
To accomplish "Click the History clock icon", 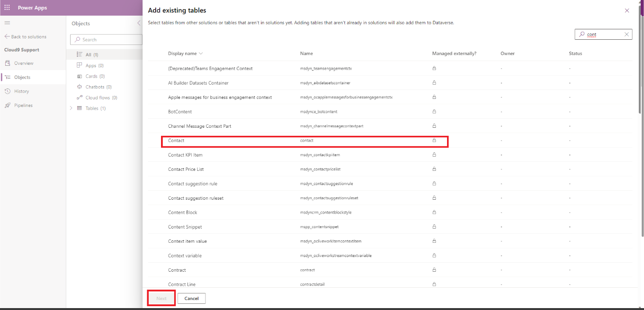I will [8, 91].
